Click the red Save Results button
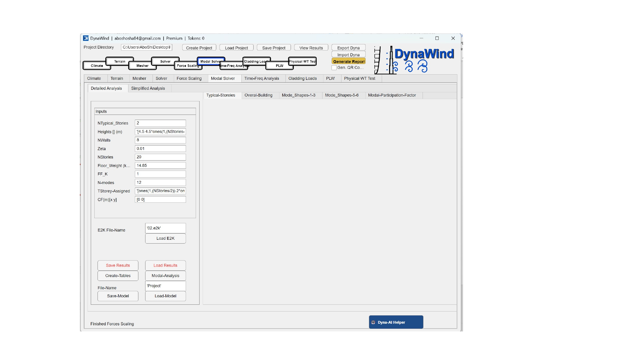Image resolution: width=644 pixels, height=362 pixels. pos(118,265)
